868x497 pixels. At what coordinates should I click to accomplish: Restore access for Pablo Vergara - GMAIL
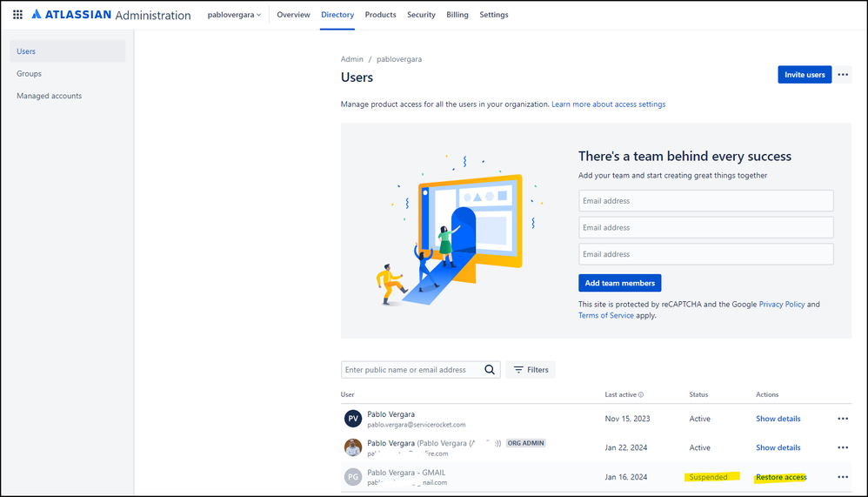tap(781, 477)
